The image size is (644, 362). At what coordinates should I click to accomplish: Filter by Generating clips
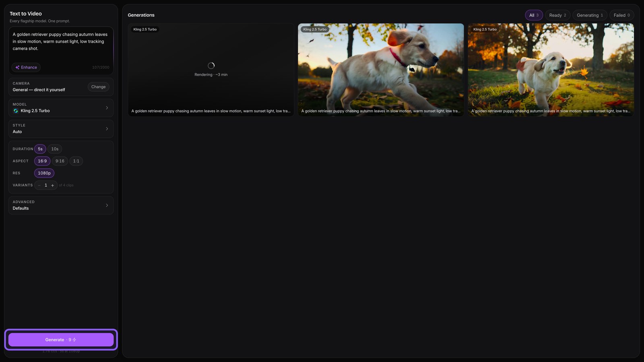pyautogui.click(x=590, y=15)
